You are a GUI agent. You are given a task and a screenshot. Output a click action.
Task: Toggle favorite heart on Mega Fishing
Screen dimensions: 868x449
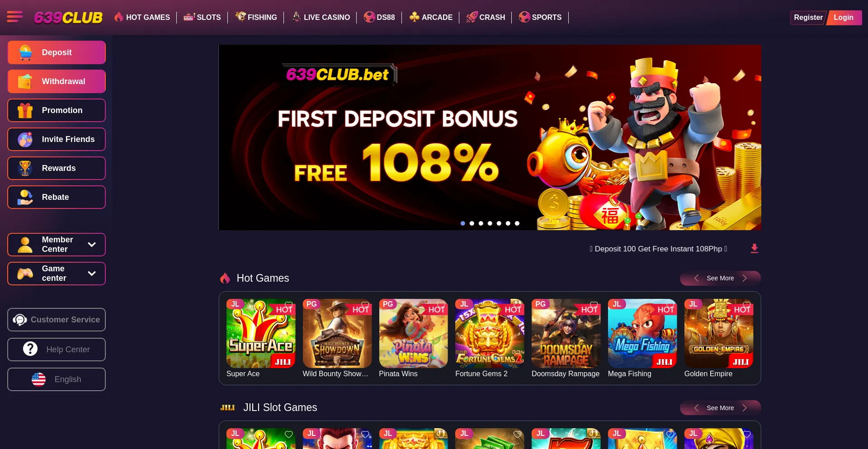click(670, 305)
